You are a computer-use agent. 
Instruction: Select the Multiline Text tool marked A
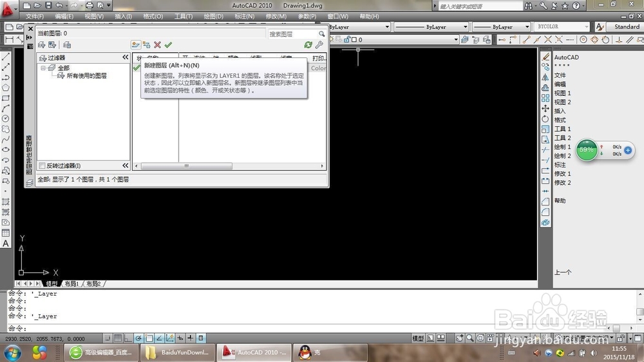pos(6,243)
